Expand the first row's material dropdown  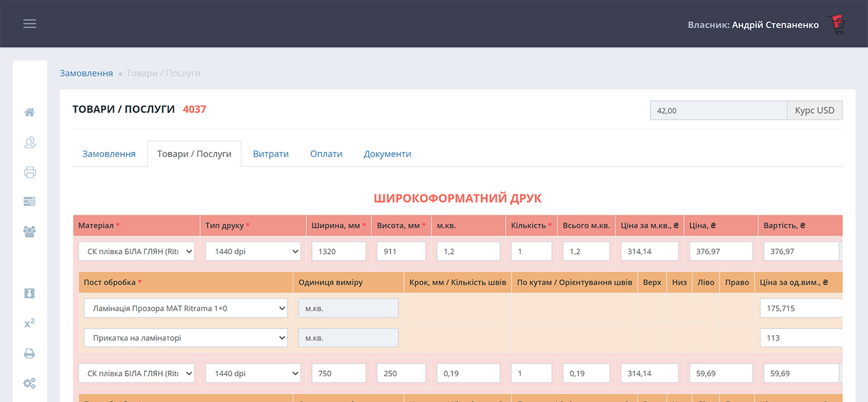click(136, 251)
